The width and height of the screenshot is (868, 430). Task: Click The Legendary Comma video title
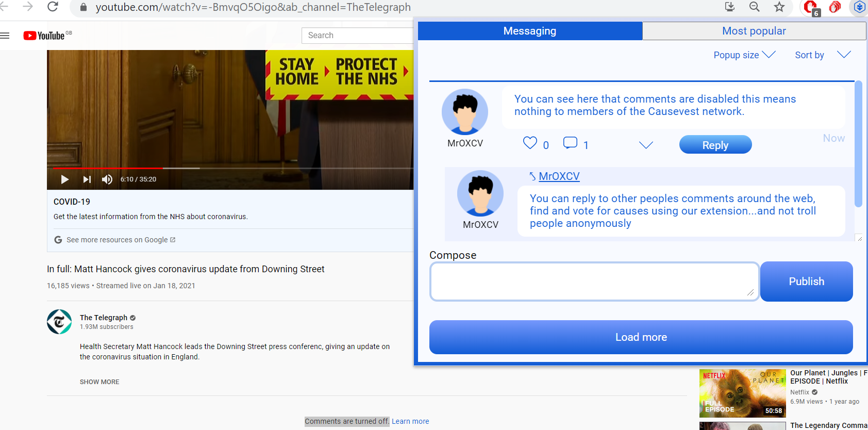(829, 425)
